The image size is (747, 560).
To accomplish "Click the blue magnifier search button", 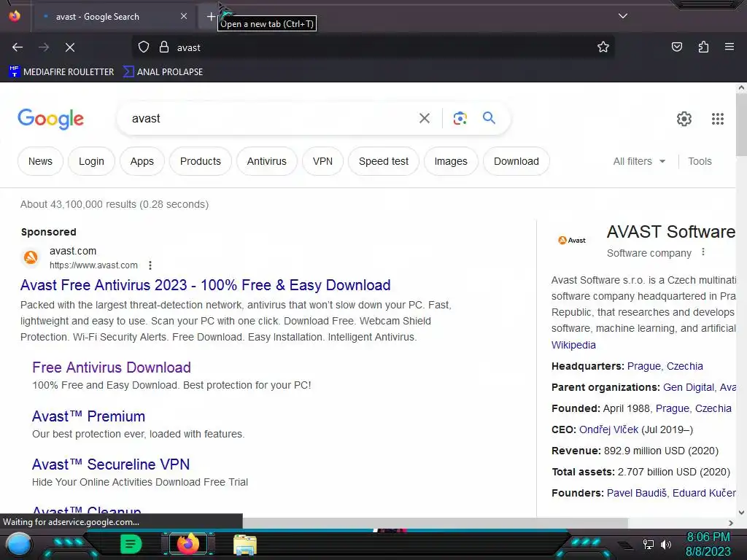I will (489, 117).
